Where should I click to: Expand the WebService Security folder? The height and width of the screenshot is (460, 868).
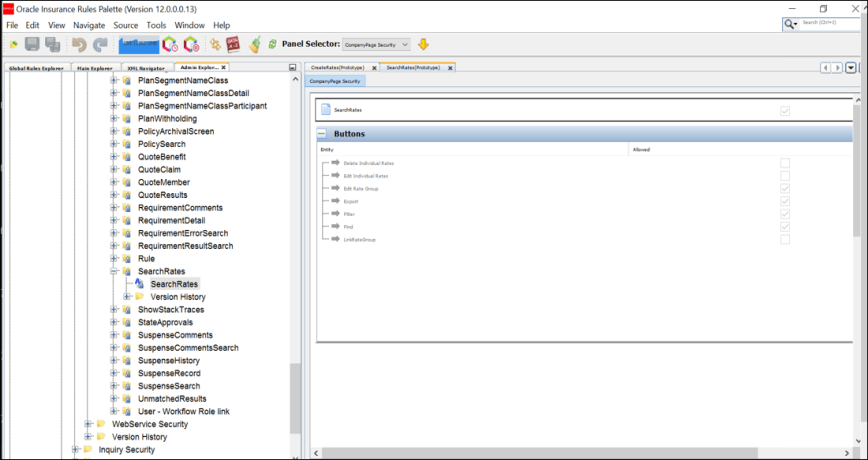[88, 424]
